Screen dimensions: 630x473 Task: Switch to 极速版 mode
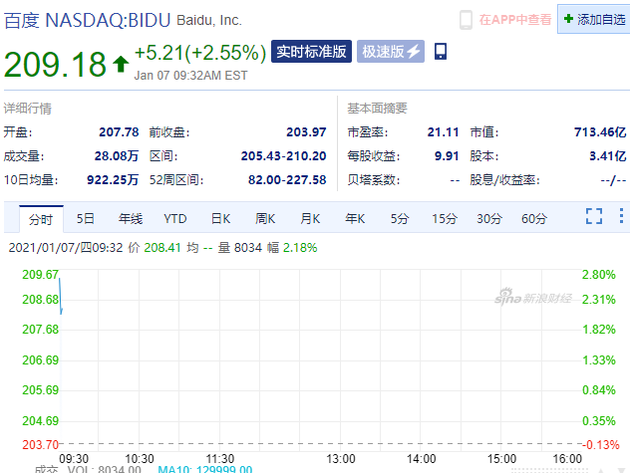[391, 51]
